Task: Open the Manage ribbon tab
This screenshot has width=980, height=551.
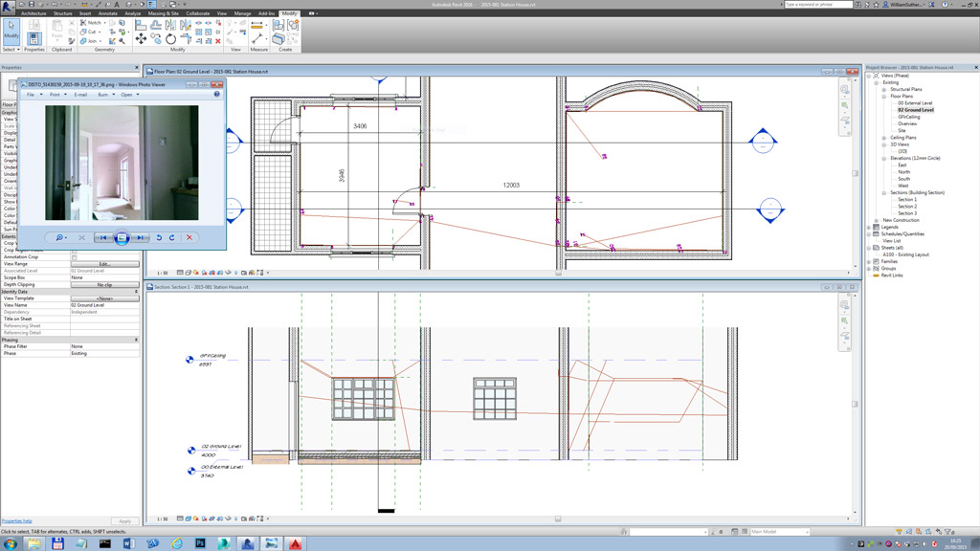Action: [x=242, y=13]
